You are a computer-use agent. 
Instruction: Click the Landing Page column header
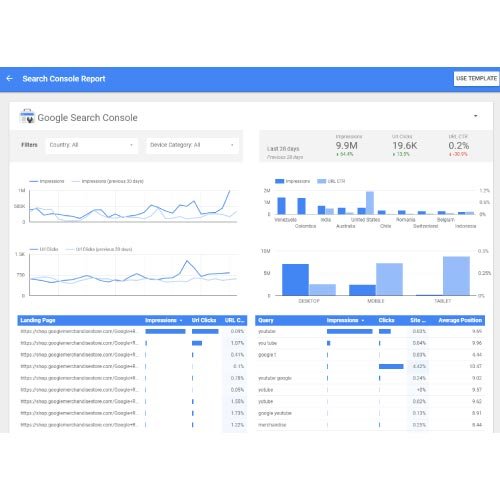click(x=38, y=320)
